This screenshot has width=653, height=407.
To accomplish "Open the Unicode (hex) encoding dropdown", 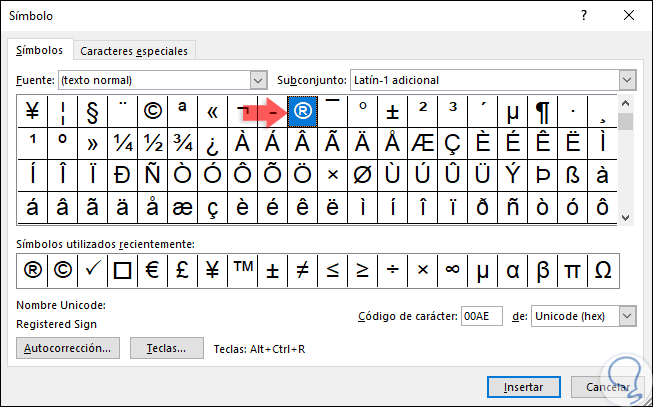I will [627, 316].
